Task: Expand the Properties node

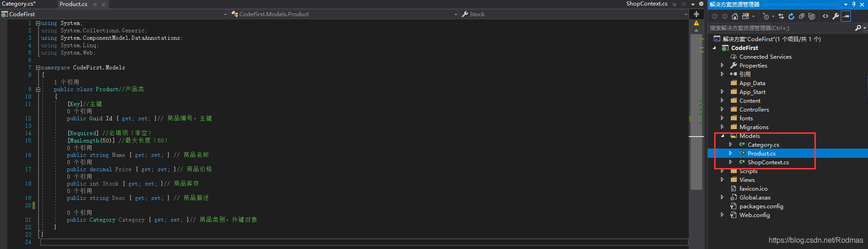Action: [x=722, y=65]
